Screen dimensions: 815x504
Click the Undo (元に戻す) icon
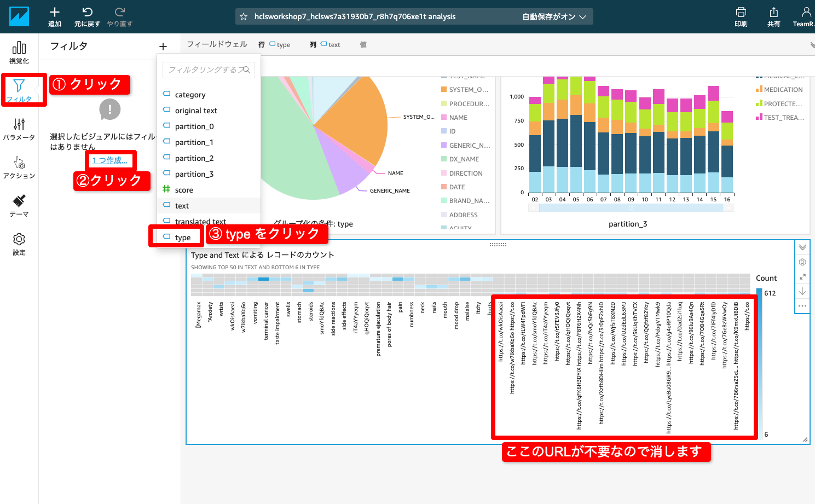(x=87, y=12)
